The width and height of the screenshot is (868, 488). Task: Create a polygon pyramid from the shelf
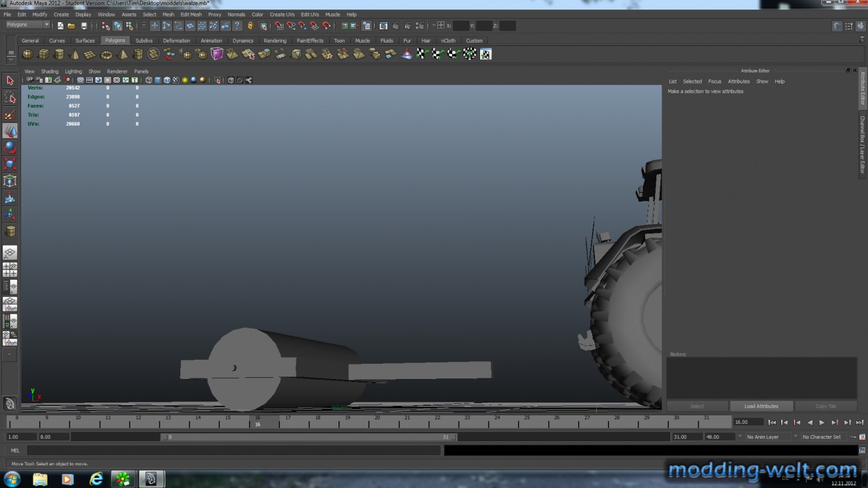pos(122,54)
